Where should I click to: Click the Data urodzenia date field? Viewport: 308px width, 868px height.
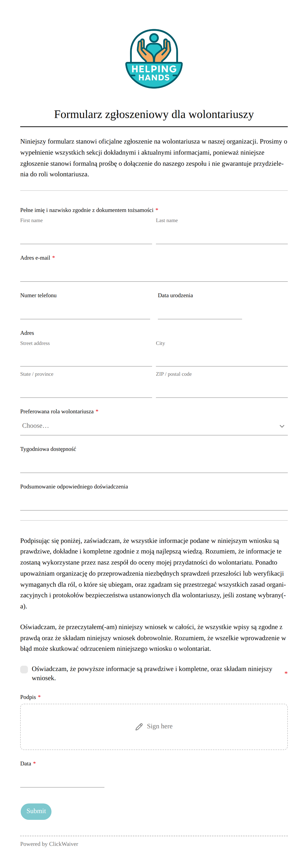point(200,310)
